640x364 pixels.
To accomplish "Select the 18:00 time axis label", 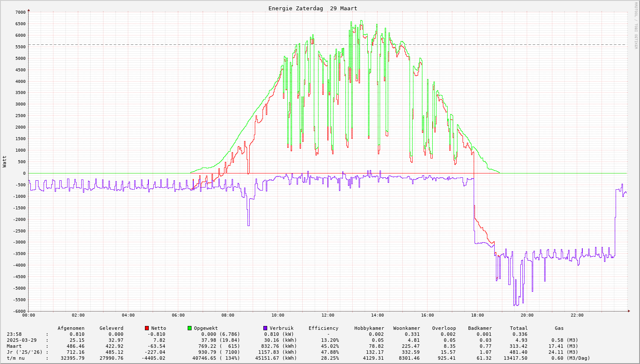I will point(477,315).
